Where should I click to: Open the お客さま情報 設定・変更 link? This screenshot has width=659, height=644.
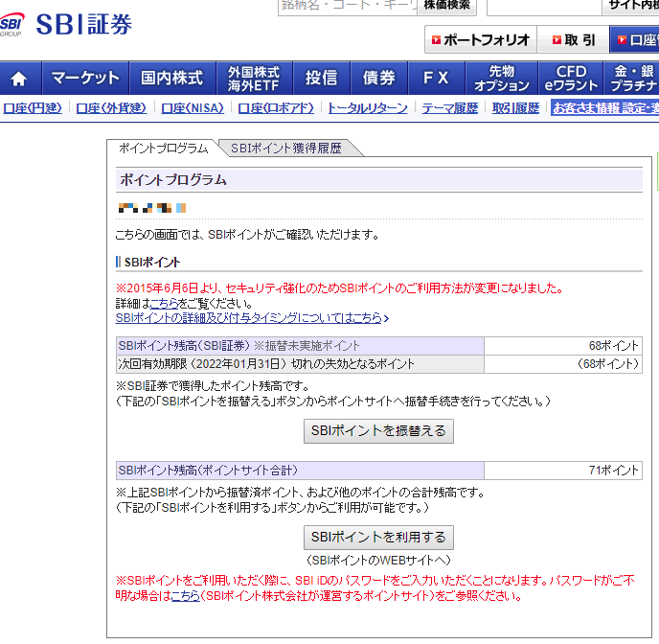click(x=605, y=108)
